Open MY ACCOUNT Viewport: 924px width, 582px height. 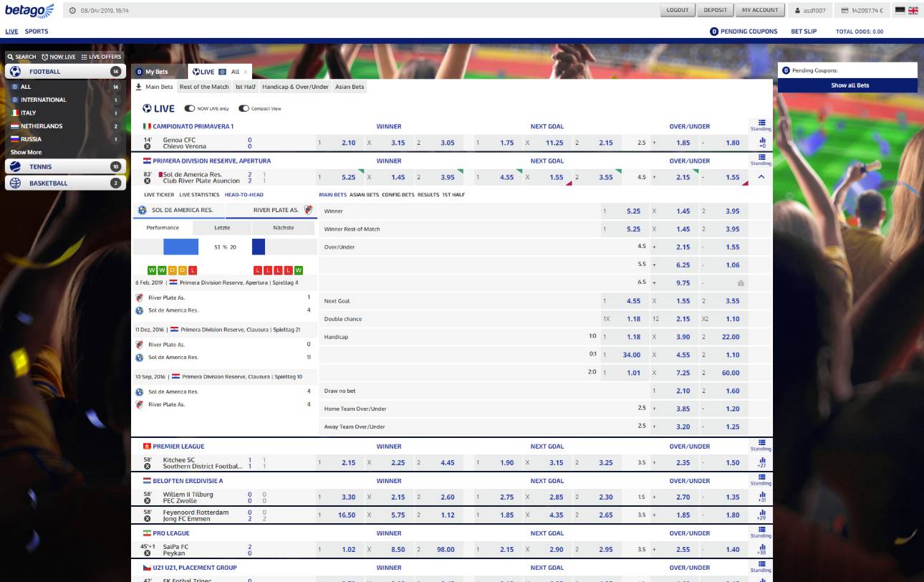760,10
